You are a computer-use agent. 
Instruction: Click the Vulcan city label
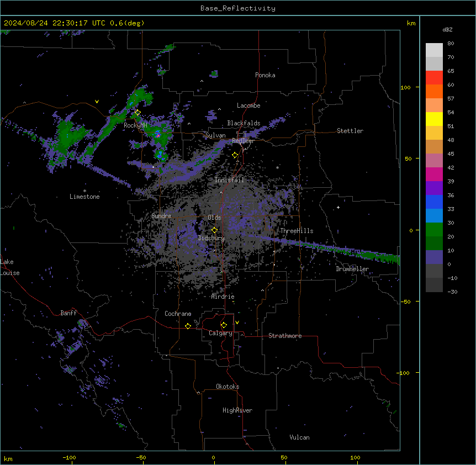[x=300, y=437]
